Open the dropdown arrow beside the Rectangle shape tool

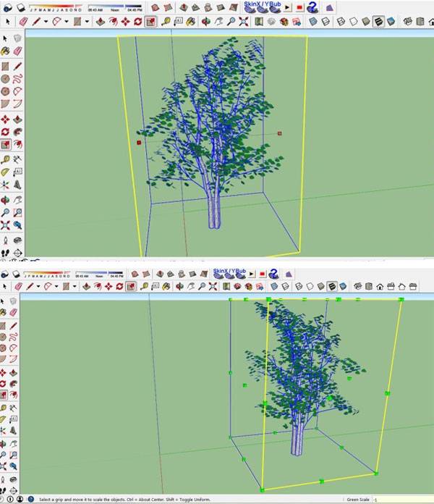[x=88, y=22]
